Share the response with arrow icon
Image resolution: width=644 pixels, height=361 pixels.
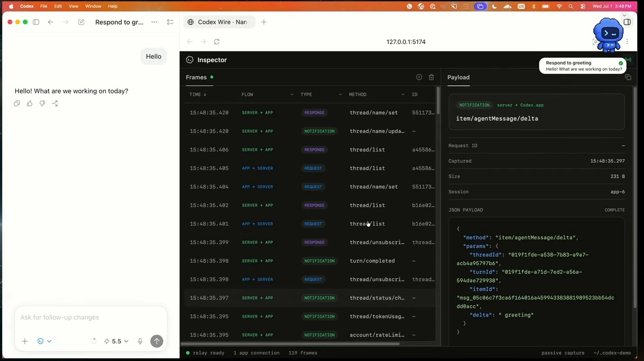click(x=55, y=103)
